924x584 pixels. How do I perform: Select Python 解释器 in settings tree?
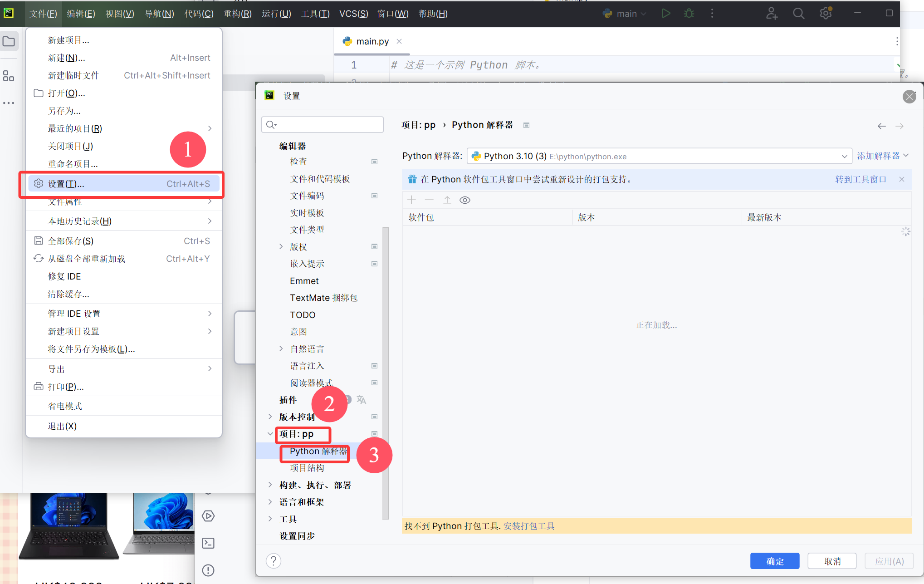pyautogui.click(x=318, y=451)
